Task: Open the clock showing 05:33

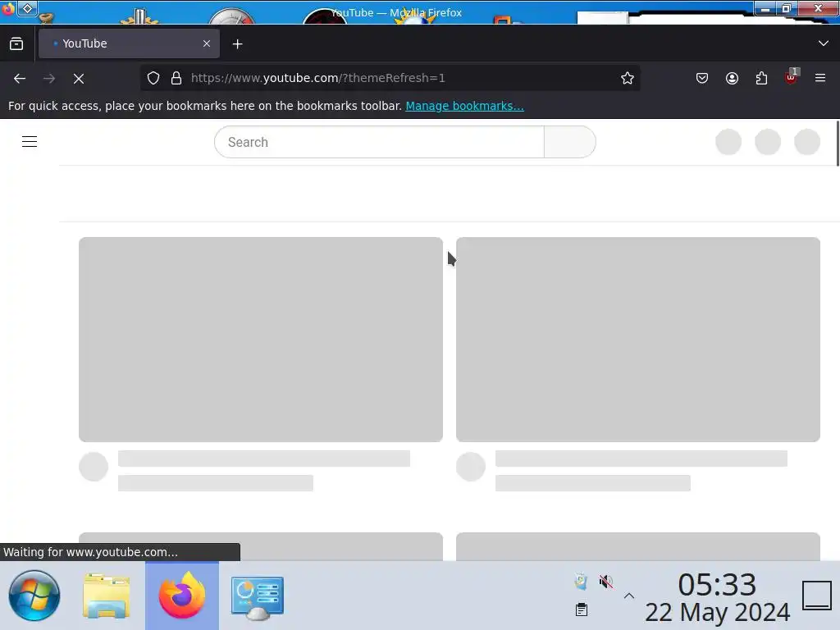Action: point(717,597)
